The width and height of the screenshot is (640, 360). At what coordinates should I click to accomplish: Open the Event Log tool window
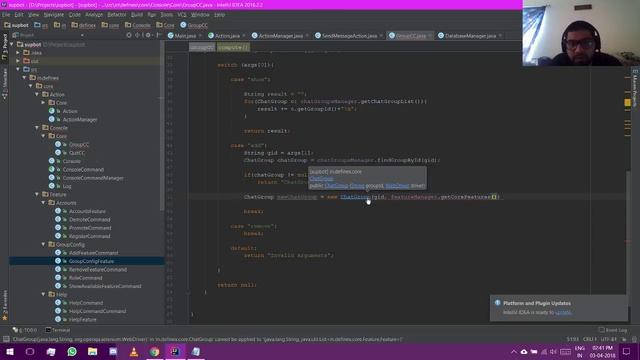(x=613, y=330)
